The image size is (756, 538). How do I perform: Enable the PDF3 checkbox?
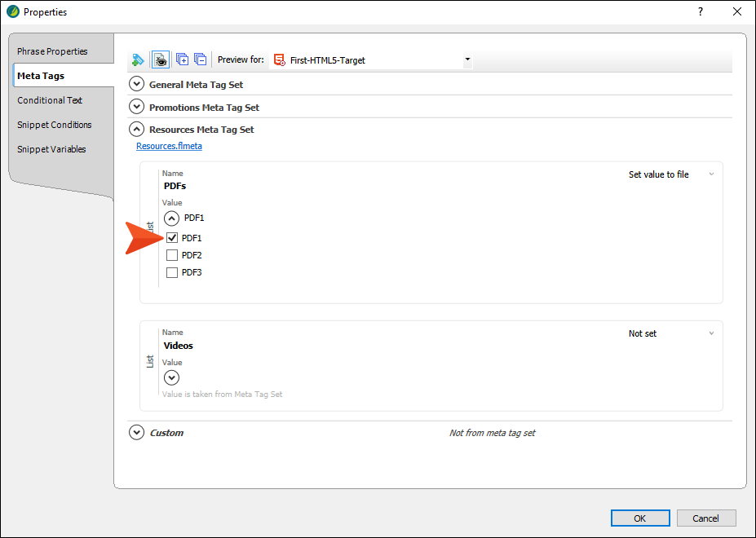172,272
